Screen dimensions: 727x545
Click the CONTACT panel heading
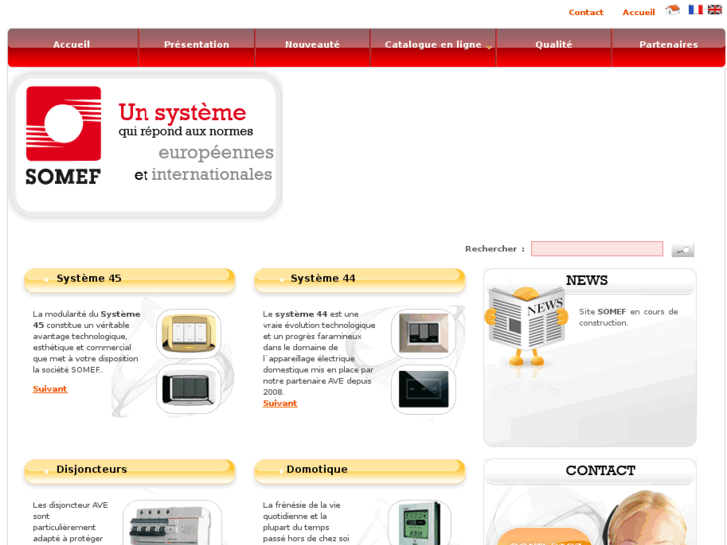[x=600, y=471]
